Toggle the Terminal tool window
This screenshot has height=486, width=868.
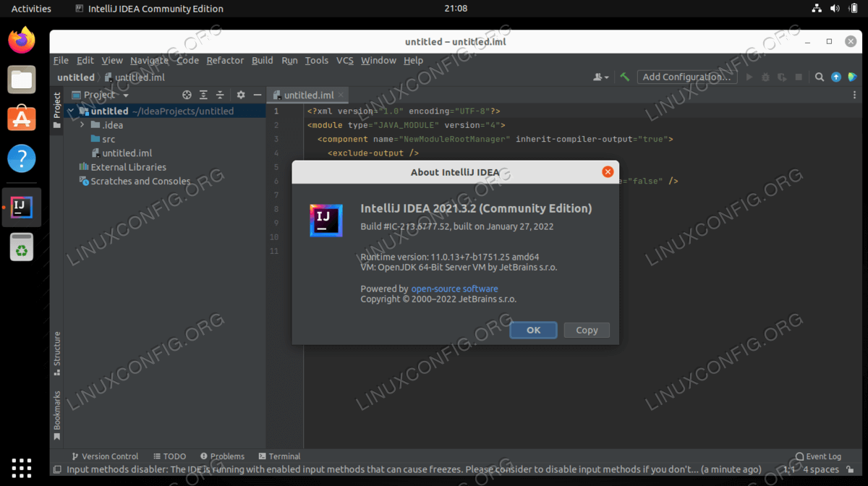[x=279, y=456]
